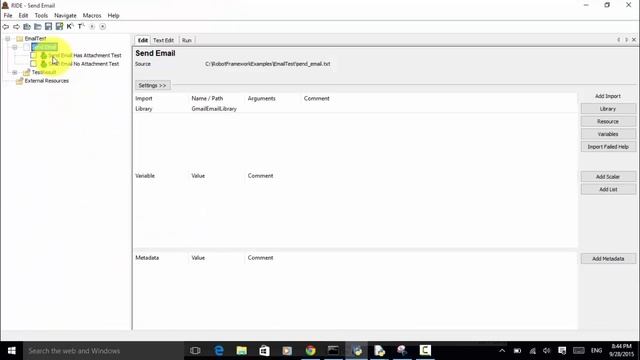Check the Send Email Has Attachment Test checkbox
This screenshot has width=640, height=360.
coord(33,55)
